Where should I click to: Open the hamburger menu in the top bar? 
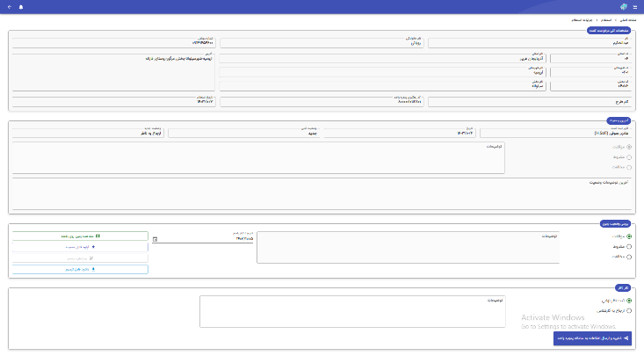point(635,6)
